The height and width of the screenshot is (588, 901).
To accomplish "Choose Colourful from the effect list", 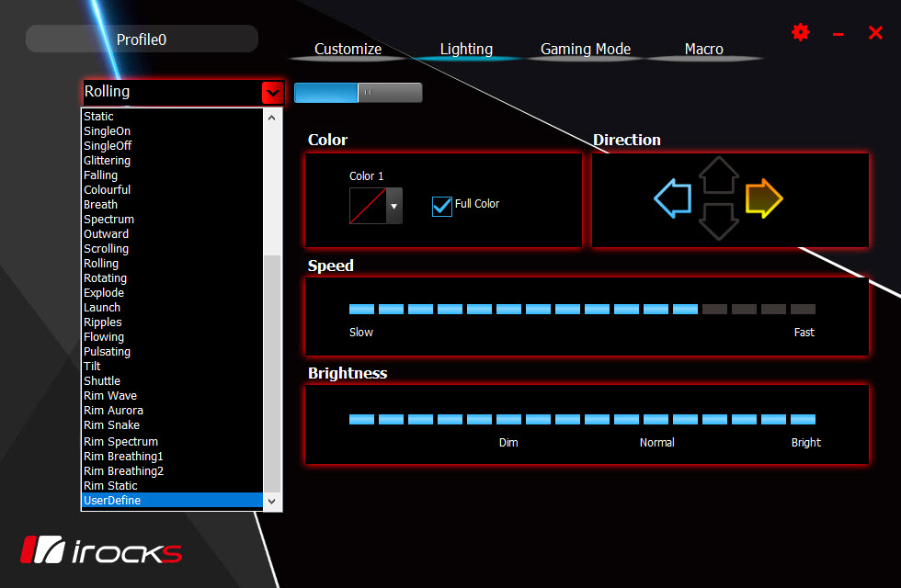I will click(173, 190).
